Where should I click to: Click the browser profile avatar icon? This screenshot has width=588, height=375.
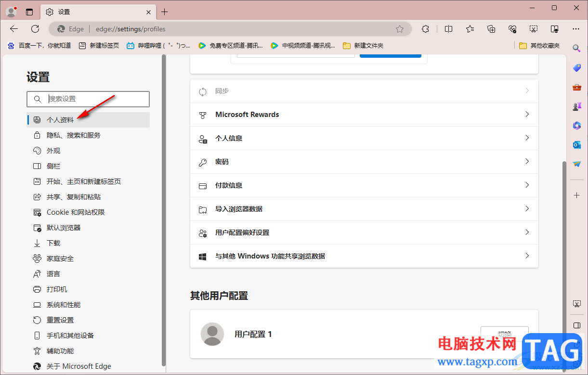pos(12,12)
